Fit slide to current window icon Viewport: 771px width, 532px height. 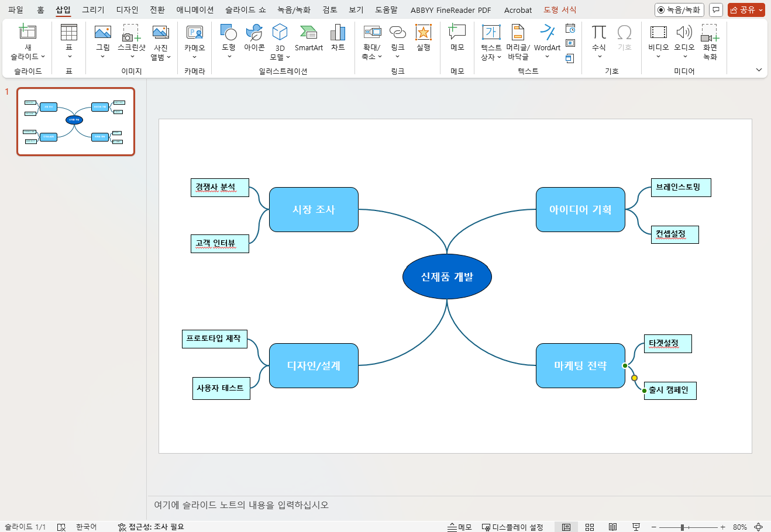[x=759, y=527]
